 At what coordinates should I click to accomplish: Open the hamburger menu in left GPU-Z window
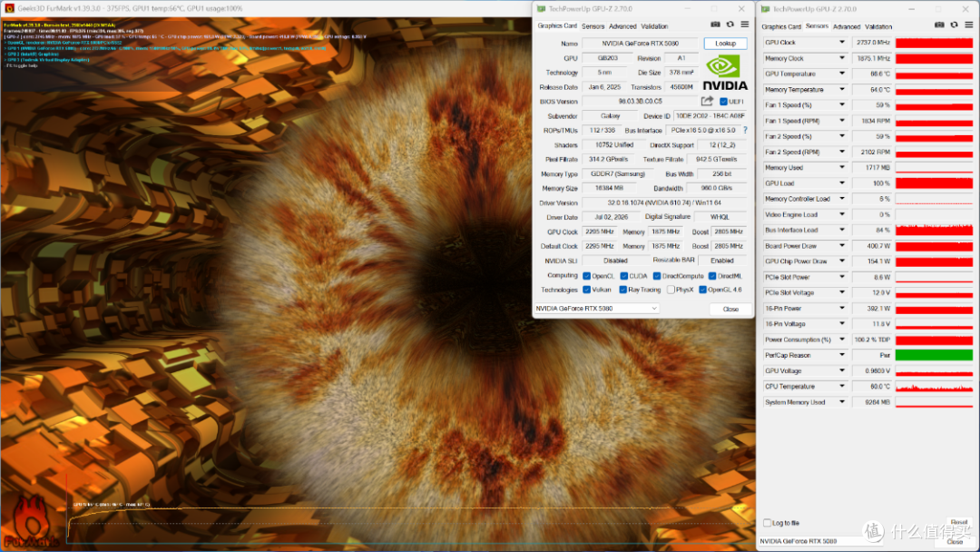[744, 25]
